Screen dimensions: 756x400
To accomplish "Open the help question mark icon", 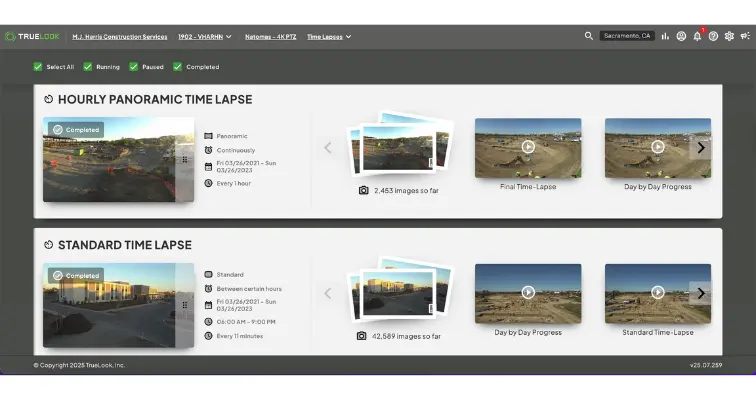I will click(x=714, y=36).
